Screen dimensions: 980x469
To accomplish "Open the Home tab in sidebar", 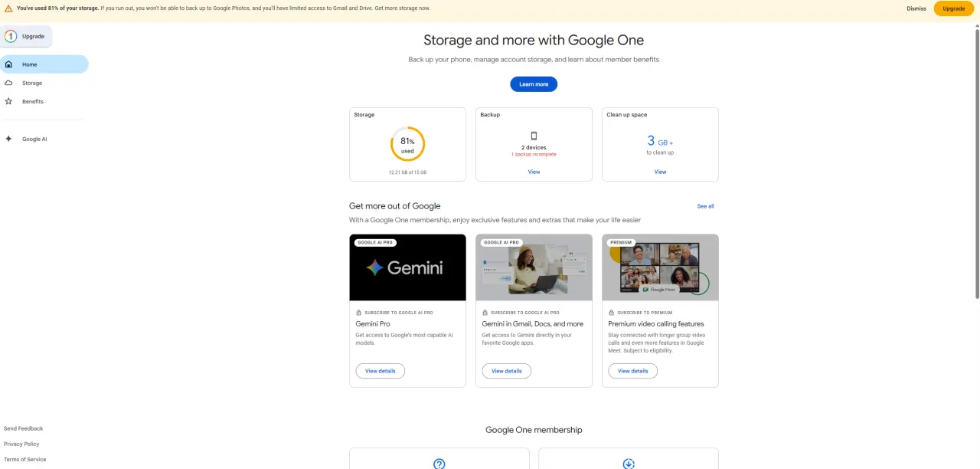I will click(x=44, y=64).
